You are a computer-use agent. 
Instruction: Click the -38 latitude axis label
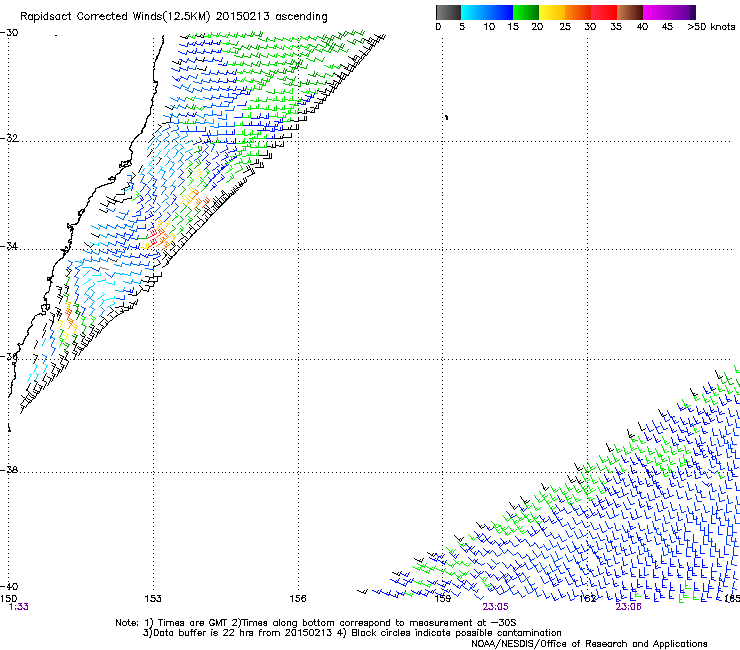click(9, 470)
